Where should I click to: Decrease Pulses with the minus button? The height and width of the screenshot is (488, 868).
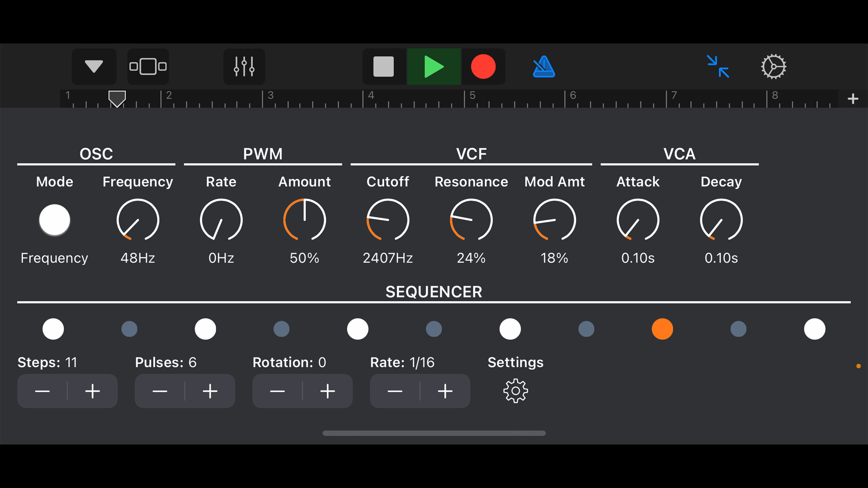tap(160, 391)
